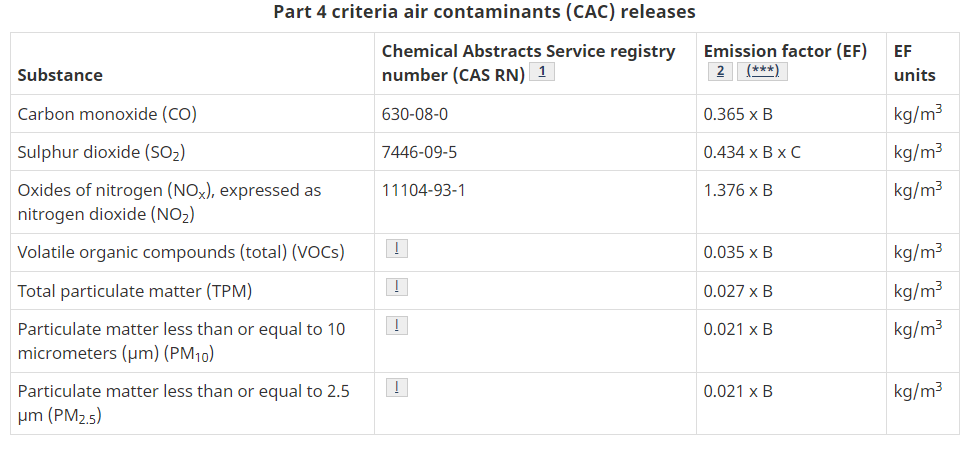
Task: Click the table title about CAC releases
Action: click(484, 12)
